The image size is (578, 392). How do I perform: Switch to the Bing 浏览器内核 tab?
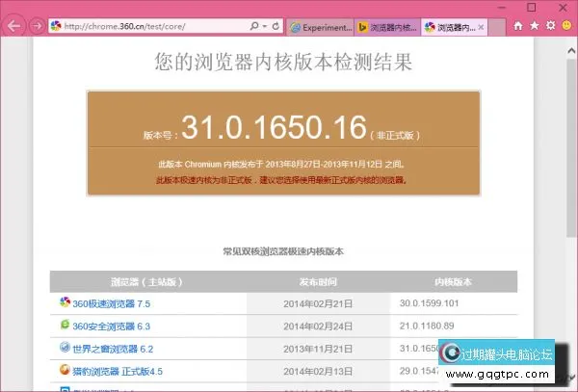tap(387, 27)
